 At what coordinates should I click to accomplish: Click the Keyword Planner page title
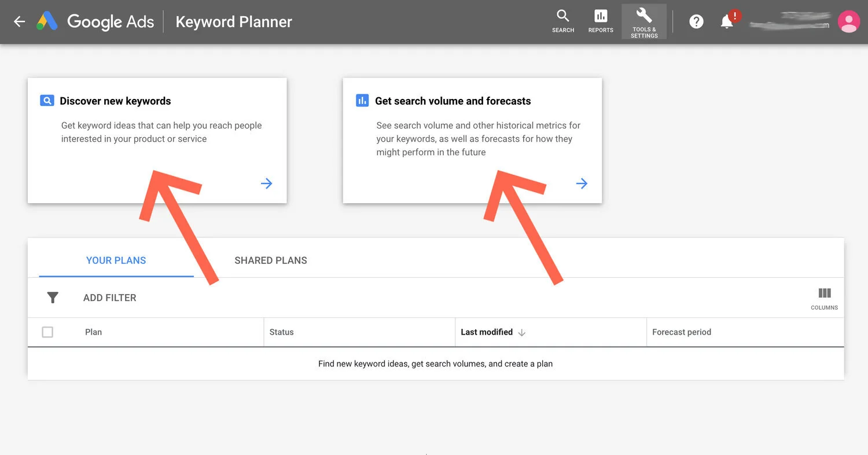coord(234,22)
